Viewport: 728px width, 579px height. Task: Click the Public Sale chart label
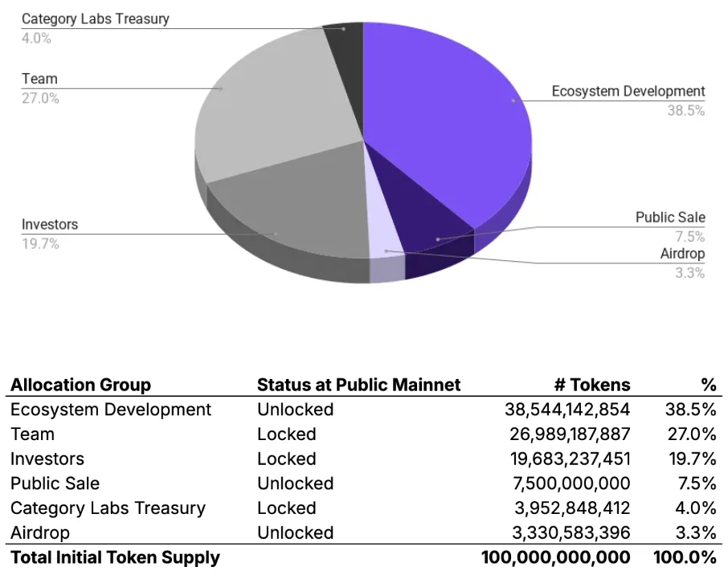click(x=670, y=218)
